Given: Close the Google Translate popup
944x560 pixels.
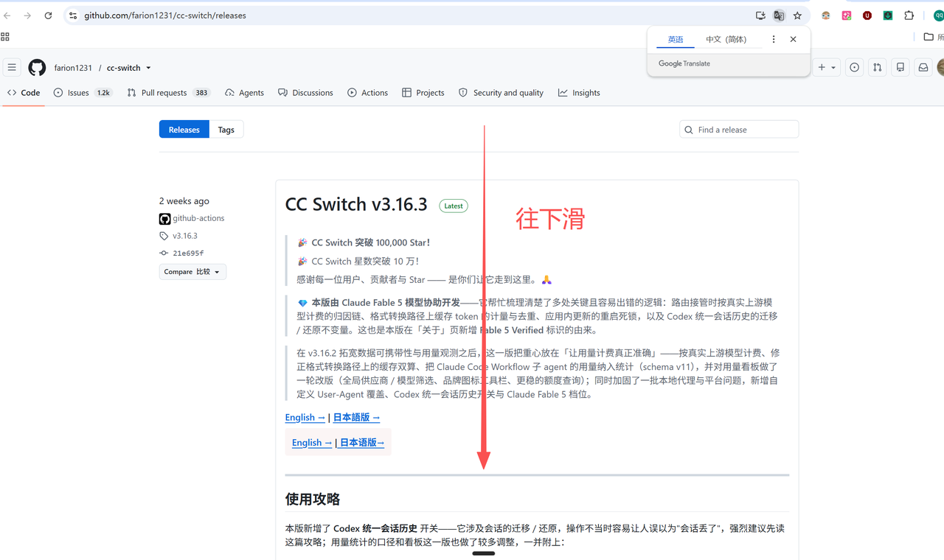Looking at the screenshot, I should [793, 39].
